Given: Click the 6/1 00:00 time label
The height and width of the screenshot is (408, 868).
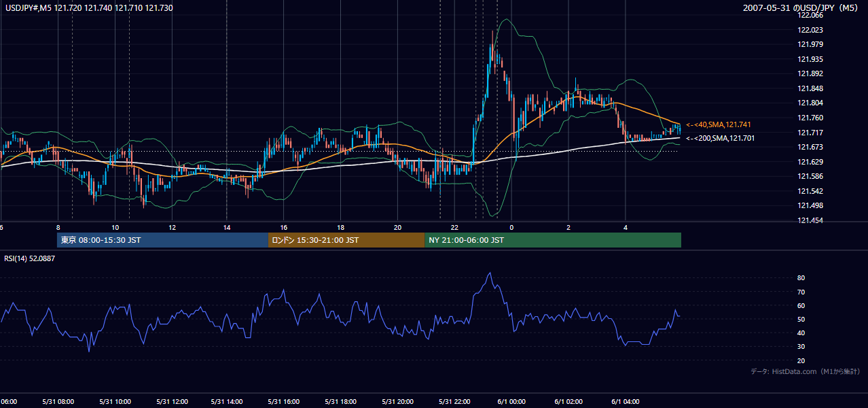Looking at the screenshot, I should click(511, 402).
